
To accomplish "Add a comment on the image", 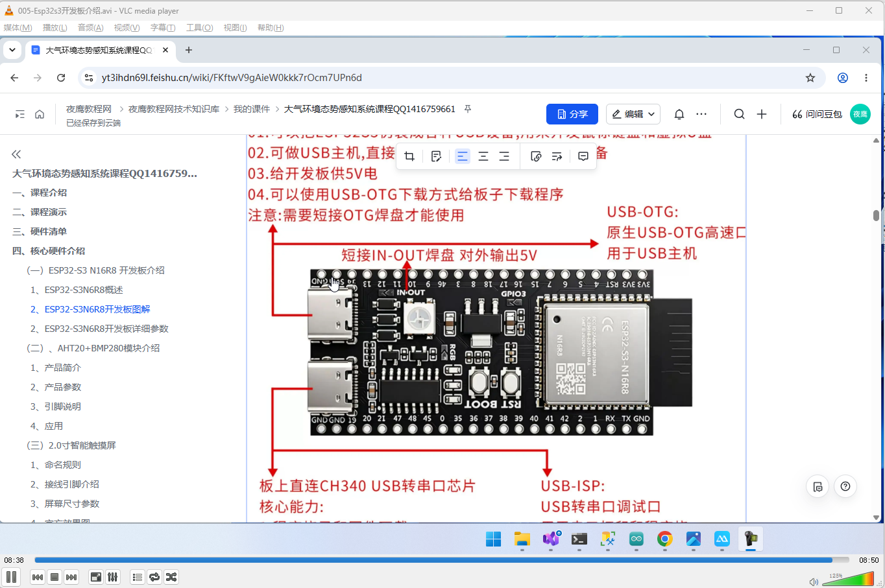I will (x=583, y=156).
